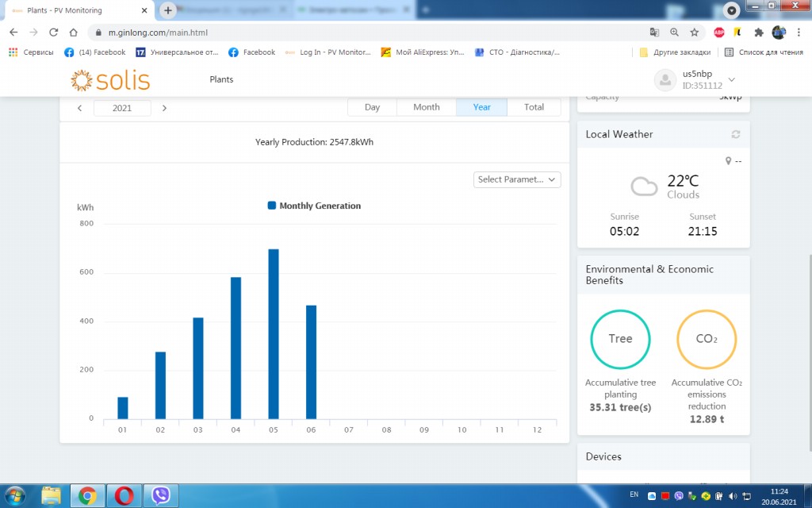
Task: Open Viber from the taskbar
Action: click(161, 495)
